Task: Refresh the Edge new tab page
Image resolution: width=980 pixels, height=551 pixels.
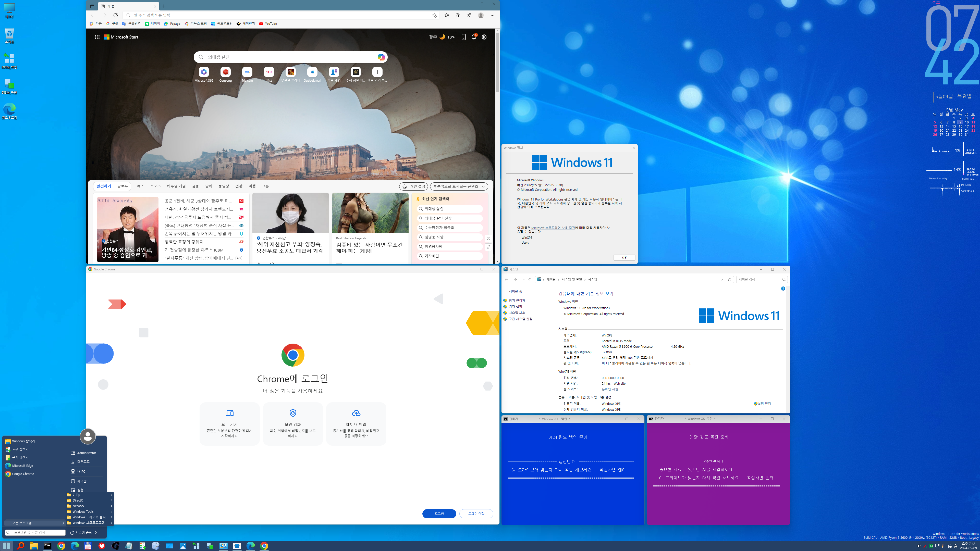Action: [x=116, y=15]
